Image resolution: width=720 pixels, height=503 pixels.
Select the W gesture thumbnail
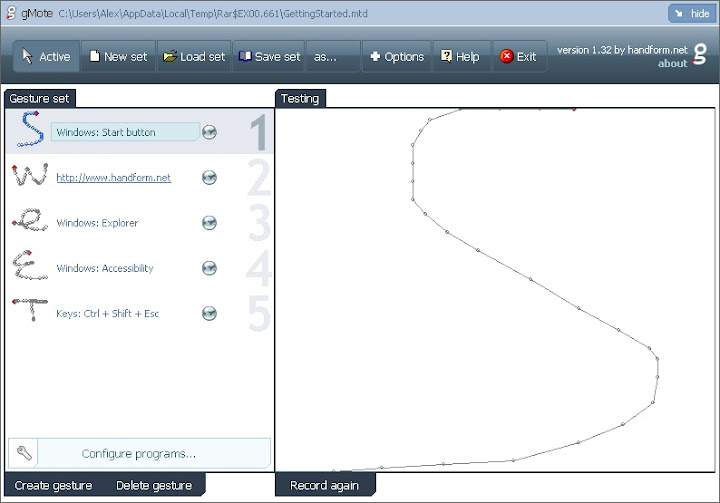30,174
